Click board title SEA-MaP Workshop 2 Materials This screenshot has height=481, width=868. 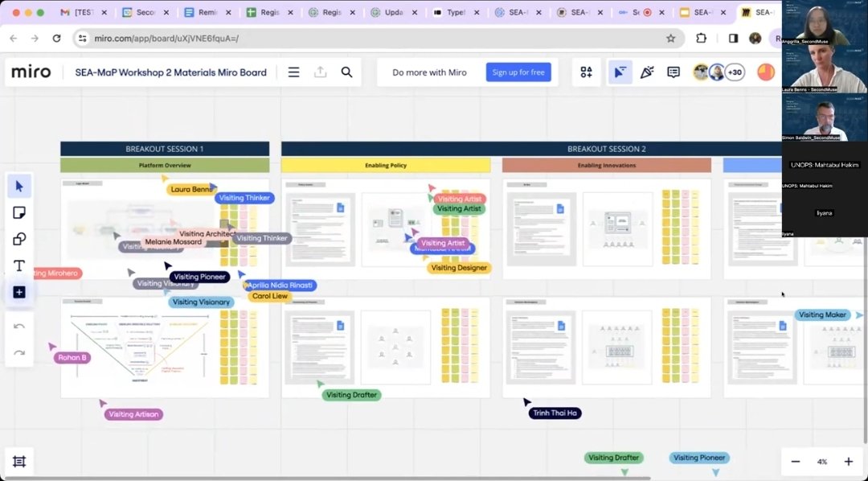click(x=170, y=72)
